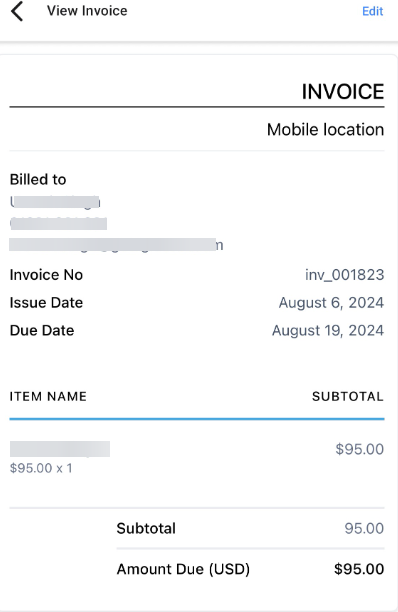
Task: Click the Amount Due (USD) label
Action: point(183,569)
